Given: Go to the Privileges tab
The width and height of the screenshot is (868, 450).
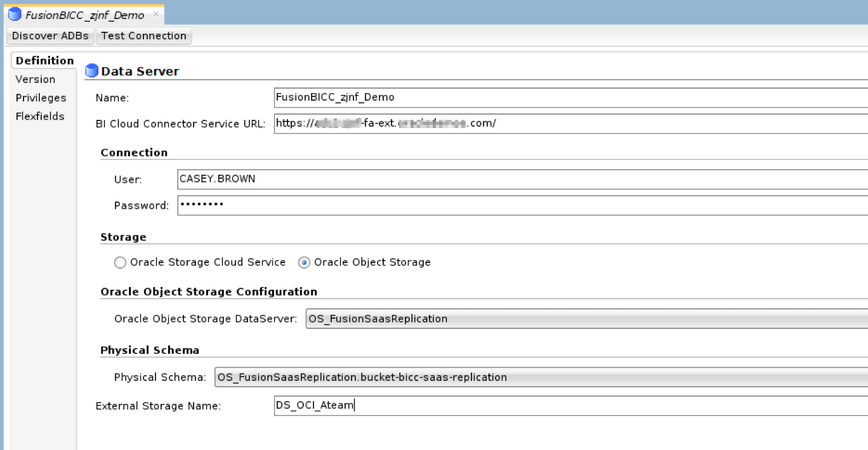Looking at the screenshot, I should click(x=41, y=98).
